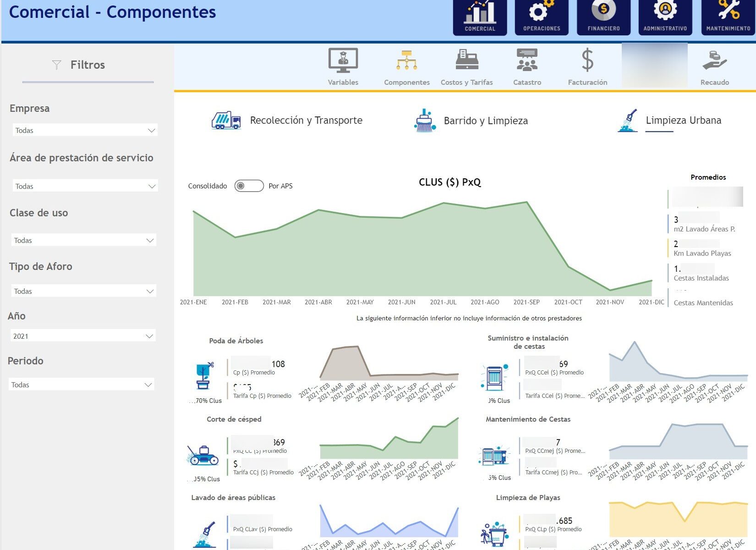The image size is (756, 550).
Task: Click the Filtros header button
Action: [x=79, y=65]
